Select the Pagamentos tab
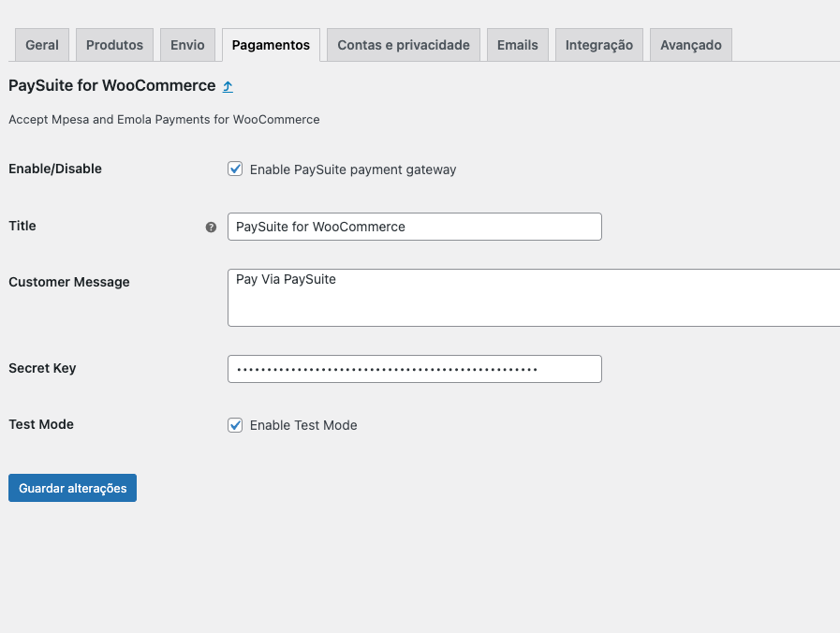 (x=271, y=45)
